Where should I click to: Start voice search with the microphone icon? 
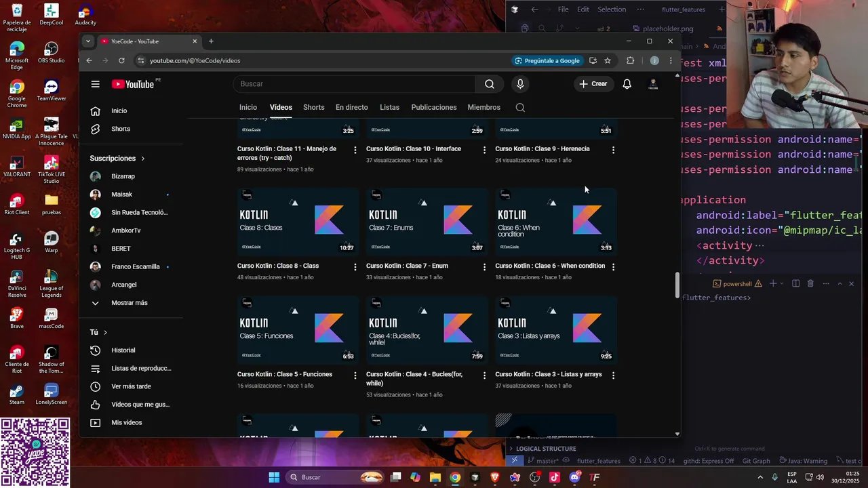(x=520, y=84)
